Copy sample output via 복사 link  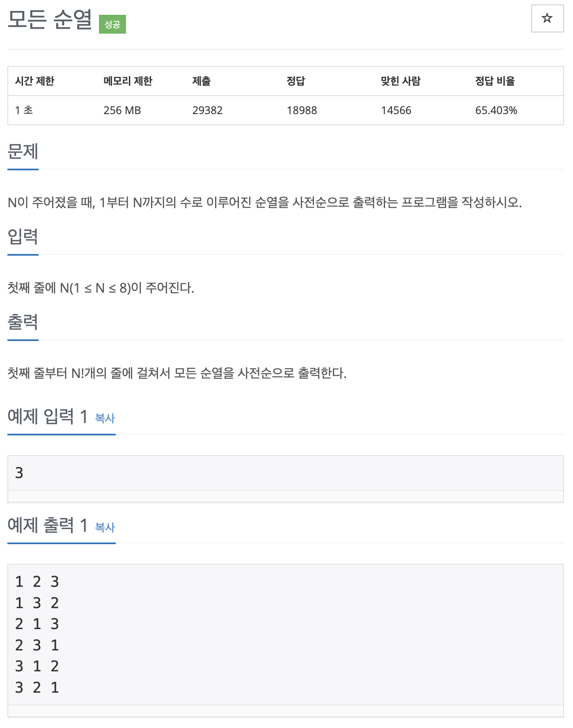point(105,527)
